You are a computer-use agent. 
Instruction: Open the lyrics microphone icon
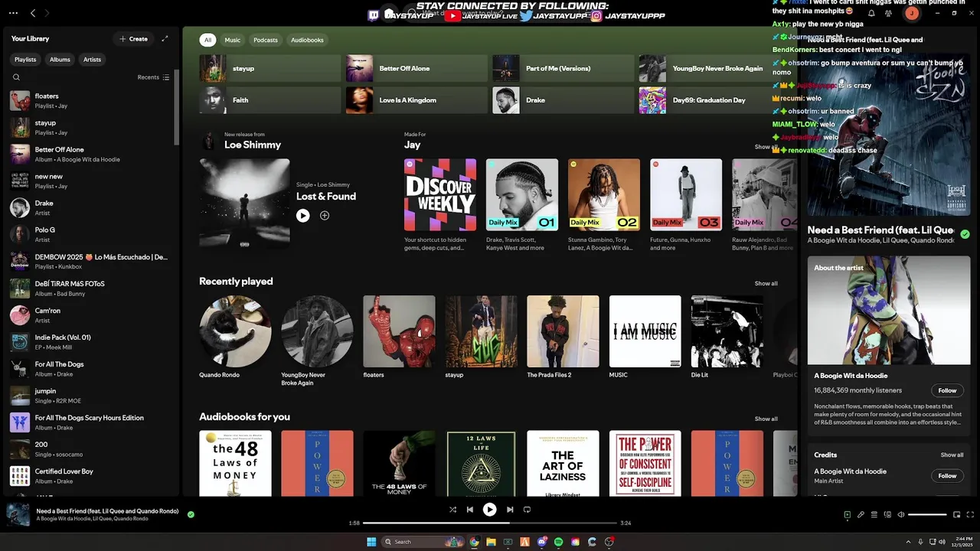pyautogui.click(x=861, y=515)
